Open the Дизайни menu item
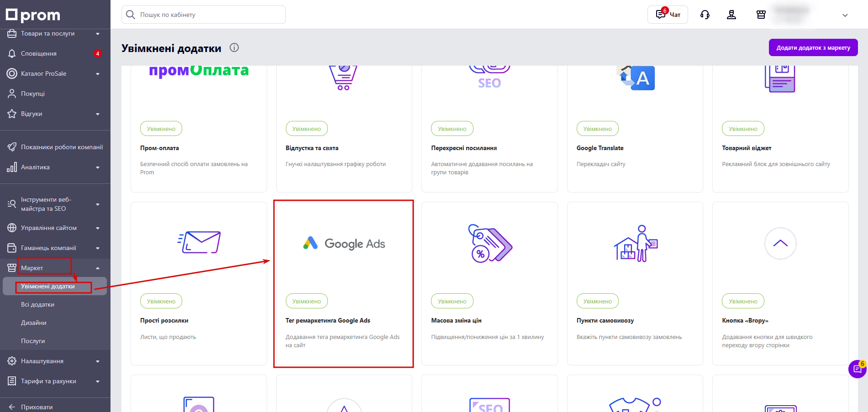This screenshot has width=868, height=412. pos(34,323)
